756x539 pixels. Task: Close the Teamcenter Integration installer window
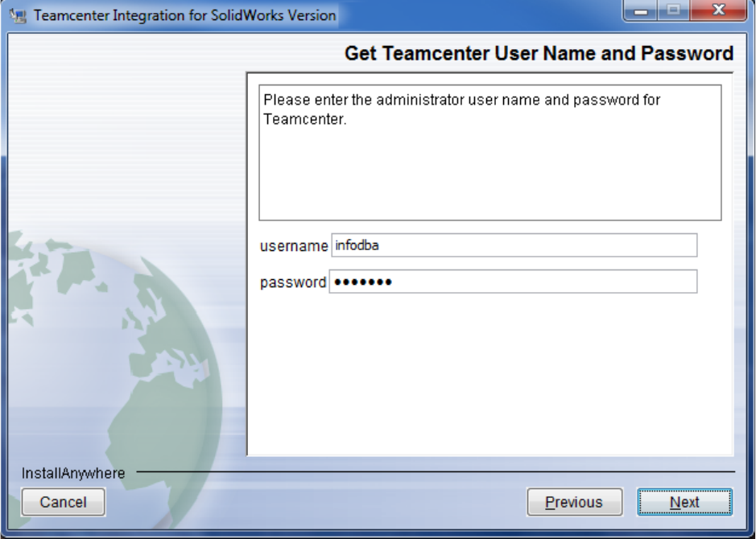click(718, 10)
